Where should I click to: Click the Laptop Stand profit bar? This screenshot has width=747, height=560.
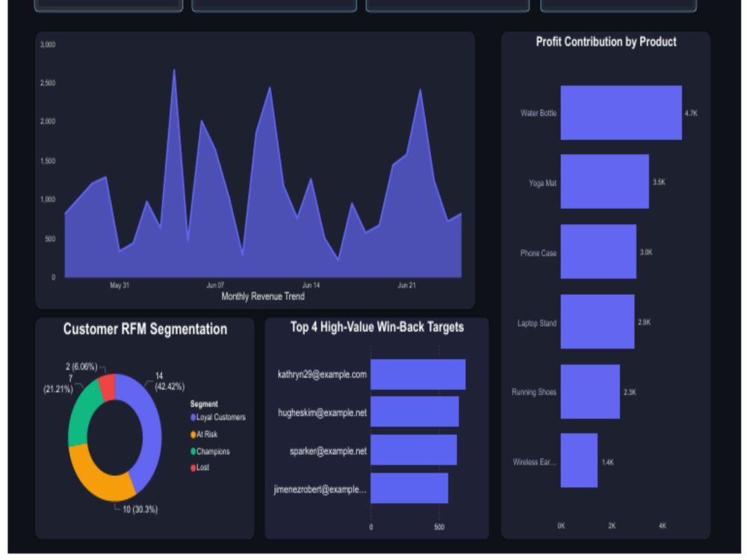click(x=598, y=321)
